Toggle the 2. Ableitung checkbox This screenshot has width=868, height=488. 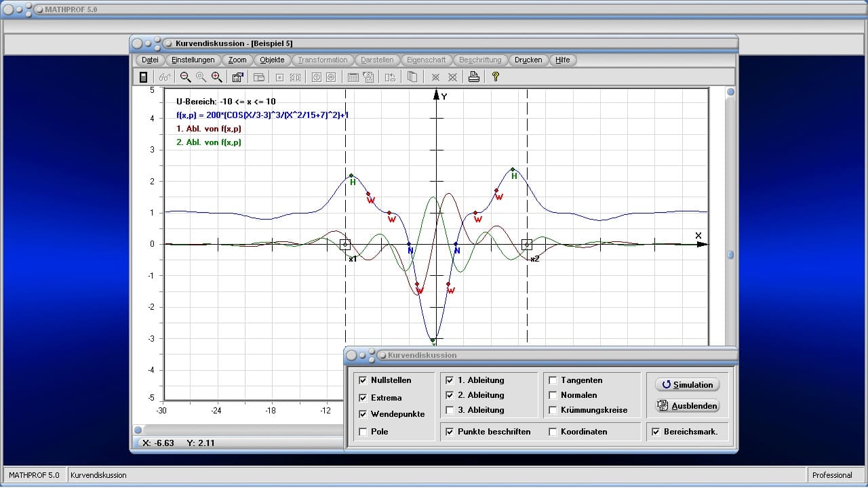(450, 395)
